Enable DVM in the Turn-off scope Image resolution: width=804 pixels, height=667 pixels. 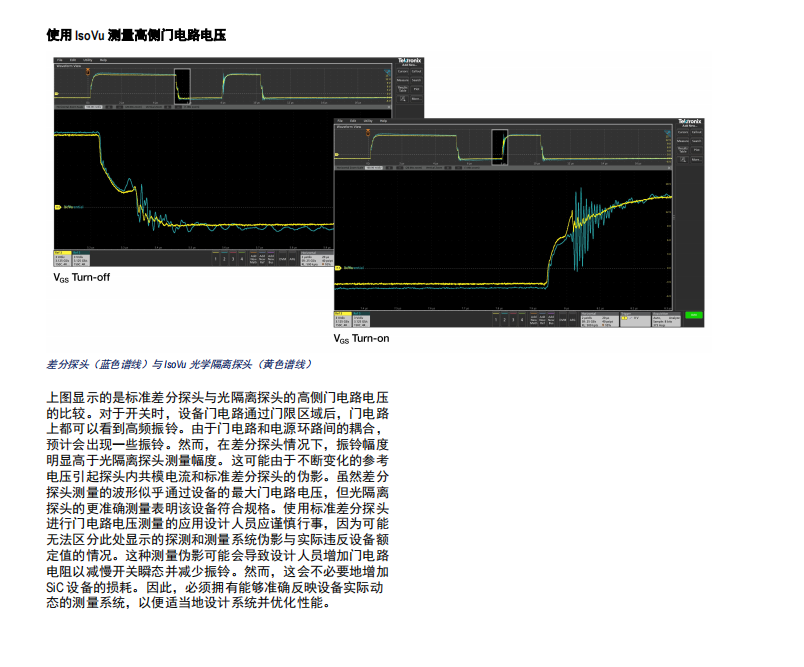coord(283,259)
